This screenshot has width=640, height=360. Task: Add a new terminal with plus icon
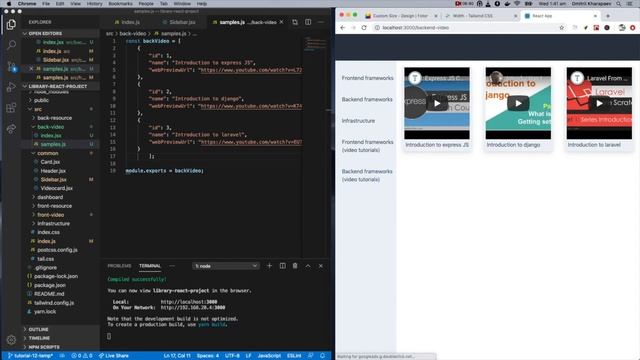[x=269, y=266]
